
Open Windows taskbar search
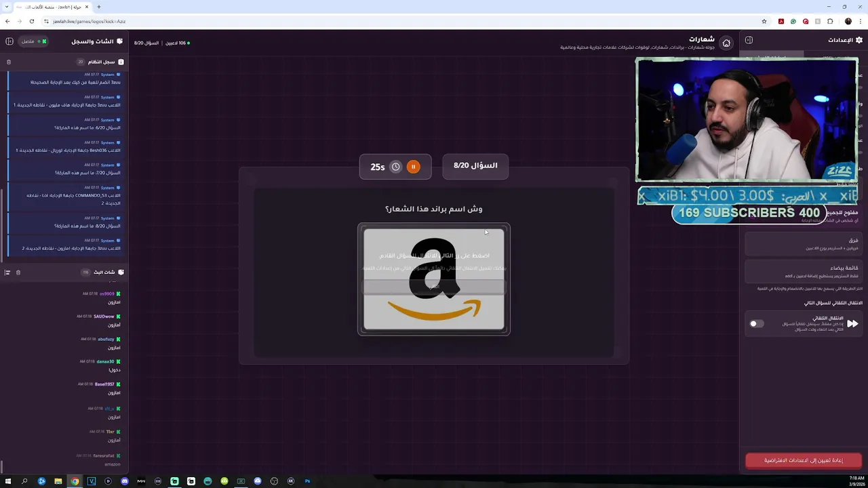(24, 481)
